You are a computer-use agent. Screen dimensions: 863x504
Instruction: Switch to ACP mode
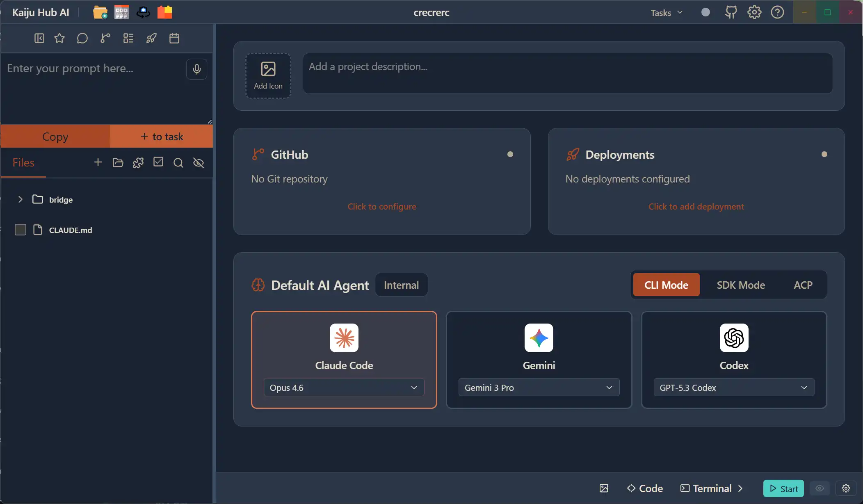point(803,285)
